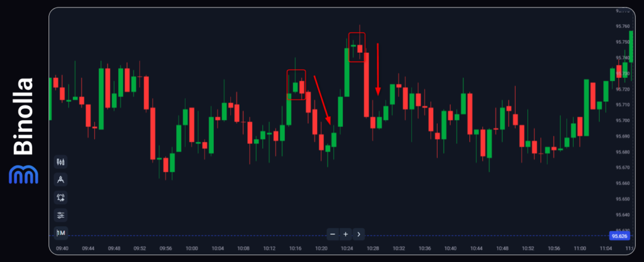The width and height of the screenshot is (644, 262).
Task: Zoom in chart with plus button
Action: click(346, 234)
